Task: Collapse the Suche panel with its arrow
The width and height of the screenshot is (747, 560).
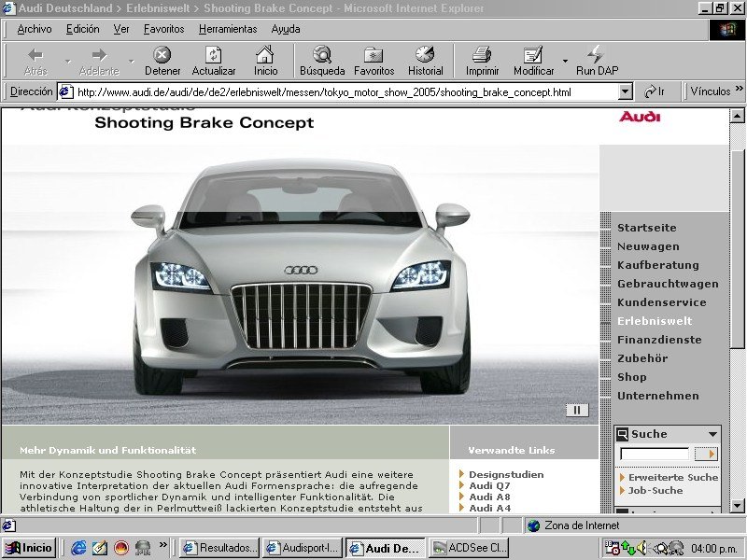Action: coord(712,434)
